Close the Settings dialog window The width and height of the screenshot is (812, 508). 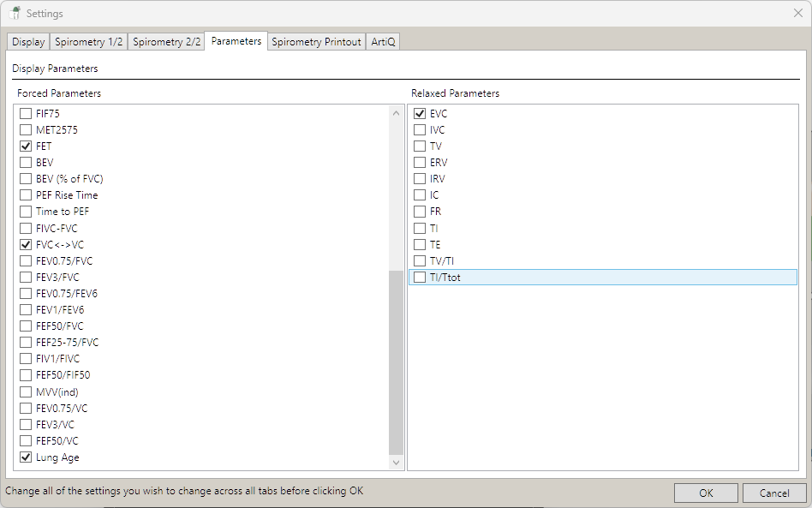(797, 13)
